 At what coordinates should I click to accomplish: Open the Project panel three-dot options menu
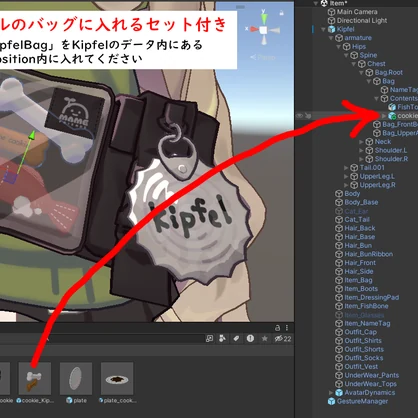(287, 328)
